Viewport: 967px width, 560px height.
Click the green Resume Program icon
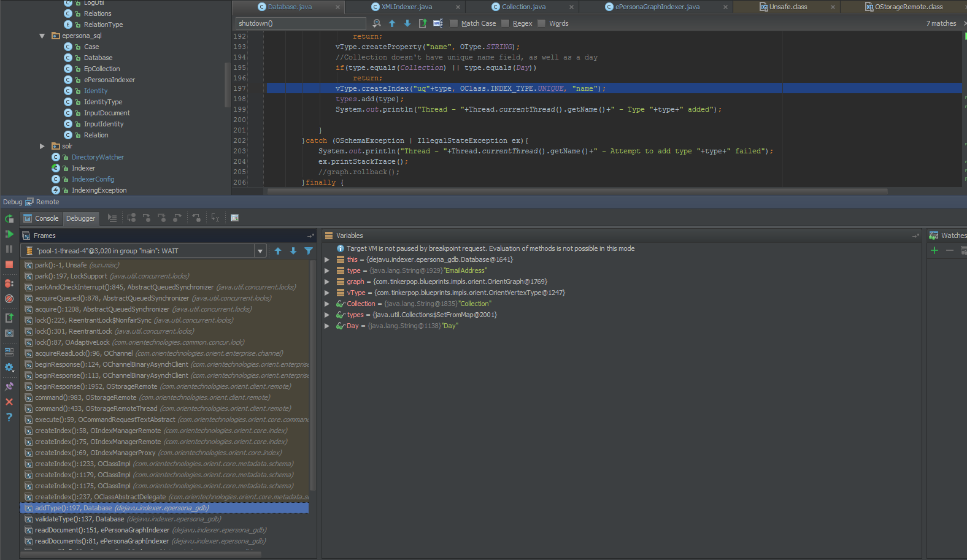click(9, 234)
